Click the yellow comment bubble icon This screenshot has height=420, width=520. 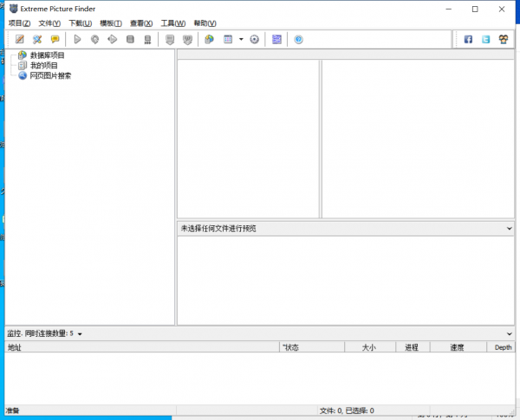tap(55, 40)
